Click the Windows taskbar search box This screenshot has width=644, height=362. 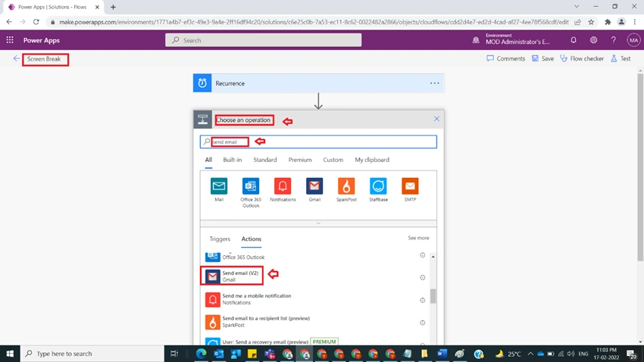click(x=92, y=354)
